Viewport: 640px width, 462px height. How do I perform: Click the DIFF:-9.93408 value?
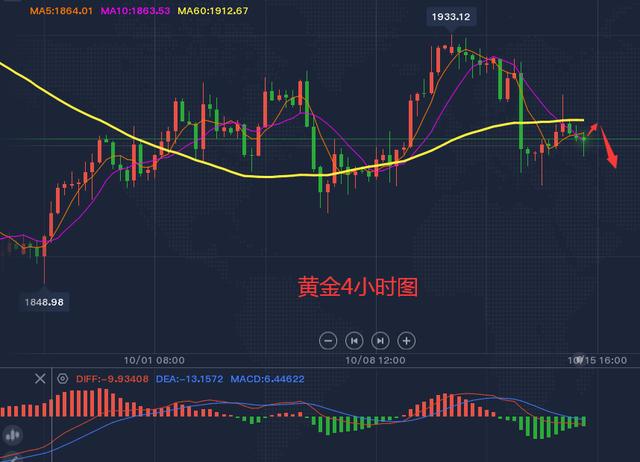pyautogui.click(x=112, y=379)
